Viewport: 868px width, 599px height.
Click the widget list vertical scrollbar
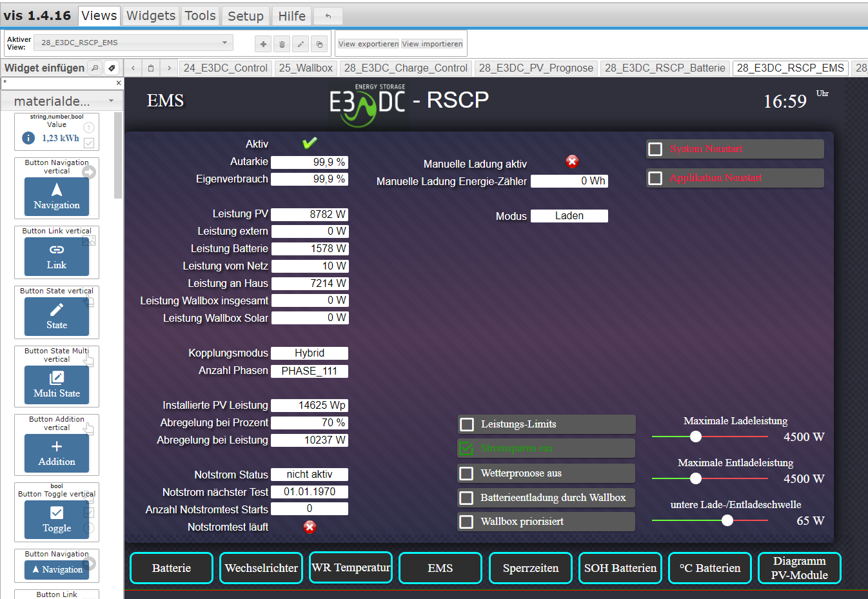118,155
